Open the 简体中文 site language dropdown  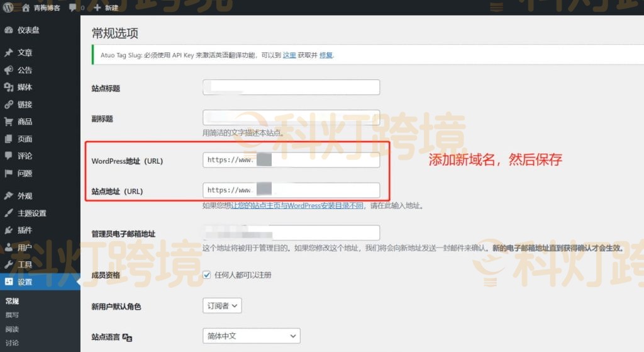(251, 336)
